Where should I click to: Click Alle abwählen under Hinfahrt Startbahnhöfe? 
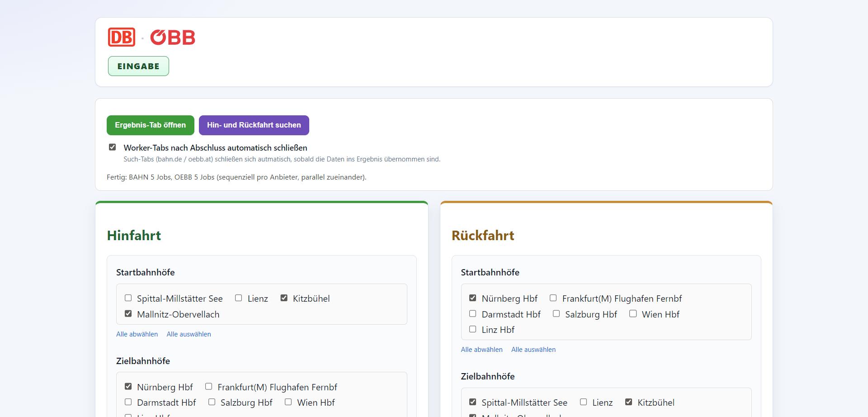tap(137, 334)
